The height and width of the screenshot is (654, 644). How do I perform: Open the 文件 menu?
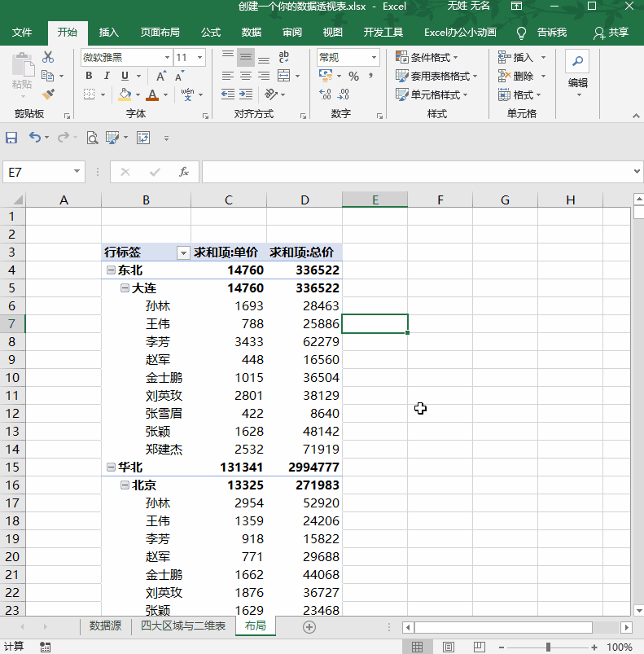(22, 33)
